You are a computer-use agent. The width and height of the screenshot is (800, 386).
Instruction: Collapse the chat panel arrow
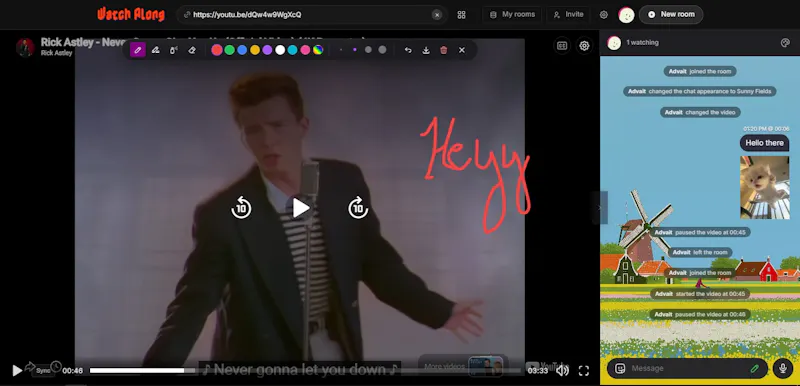(x=599, y=208)
